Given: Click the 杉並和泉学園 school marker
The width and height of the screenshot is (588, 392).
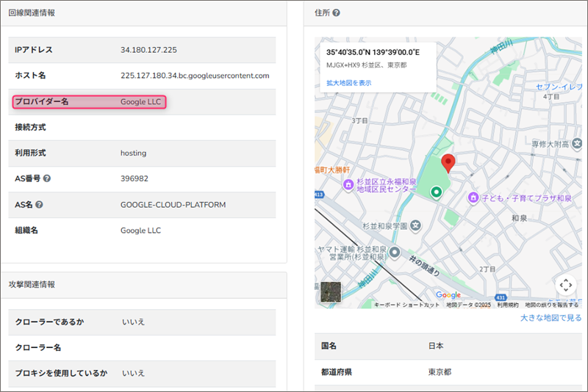Looking at the screenshot, I should pyautogui.click(x=415, y=225).
